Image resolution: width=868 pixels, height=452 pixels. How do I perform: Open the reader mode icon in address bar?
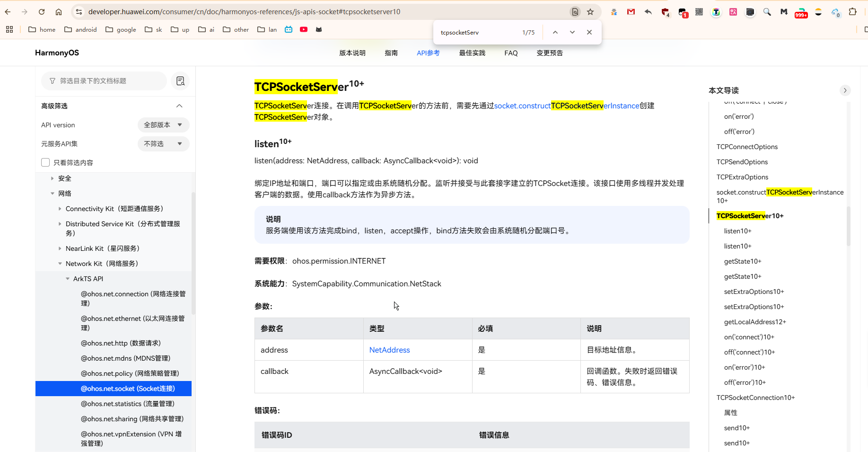[575, 12]
